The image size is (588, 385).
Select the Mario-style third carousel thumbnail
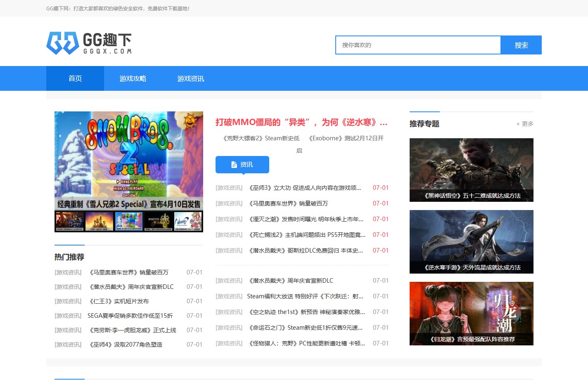129,221
